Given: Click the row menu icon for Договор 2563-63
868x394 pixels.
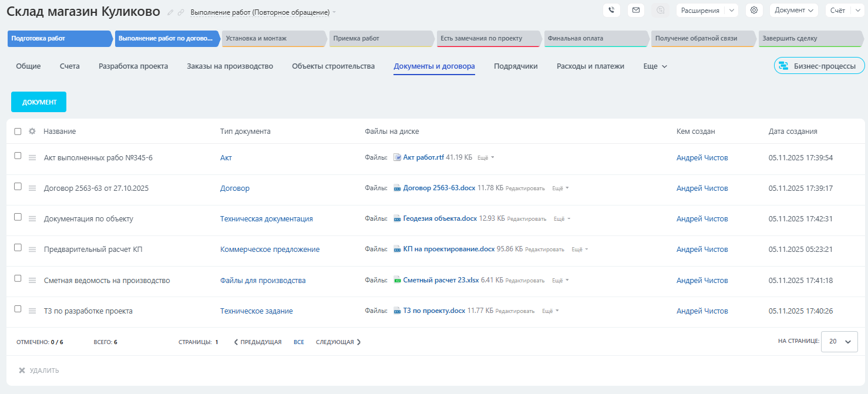Looking at the screenshot, I should [x=32, y=188].
